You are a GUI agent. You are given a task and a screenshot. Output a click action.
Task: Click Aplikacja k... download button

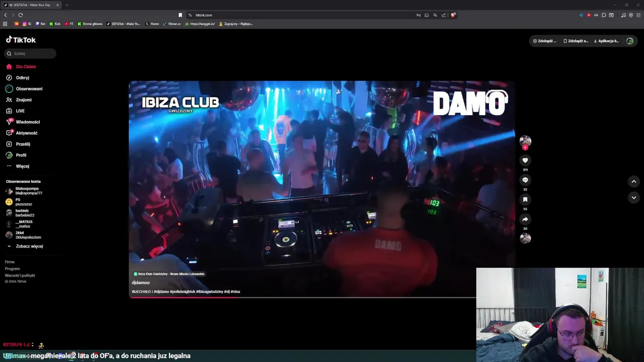point(606,41)
